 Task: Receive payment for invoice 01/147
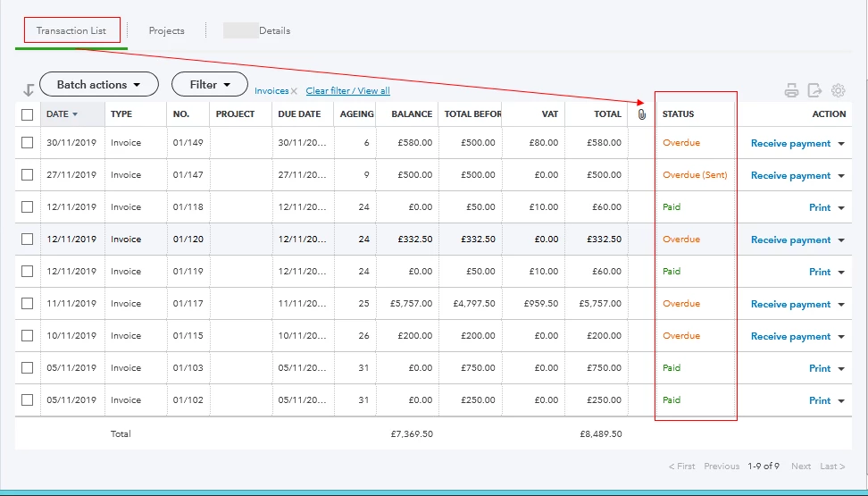coord(790,176)
